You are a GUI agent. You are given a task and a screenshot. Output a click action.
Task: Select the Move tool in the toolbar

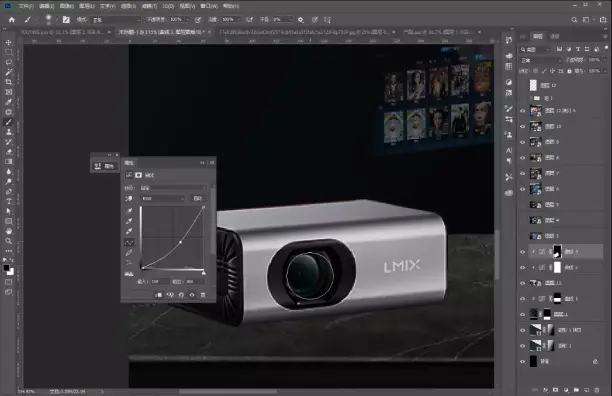(x=9, y=42)
